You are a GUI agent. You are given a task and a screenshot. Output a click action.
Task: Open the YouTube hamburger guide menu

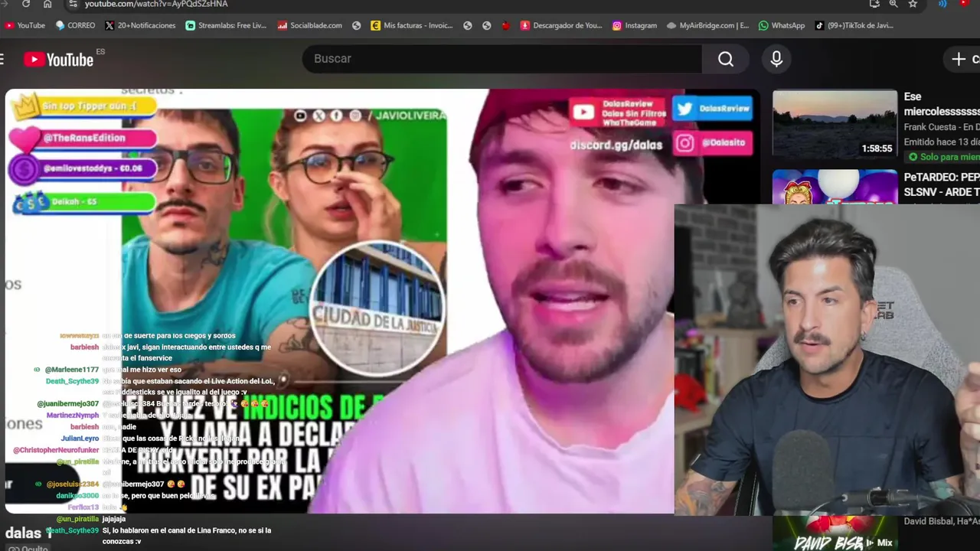click(2, 59)
